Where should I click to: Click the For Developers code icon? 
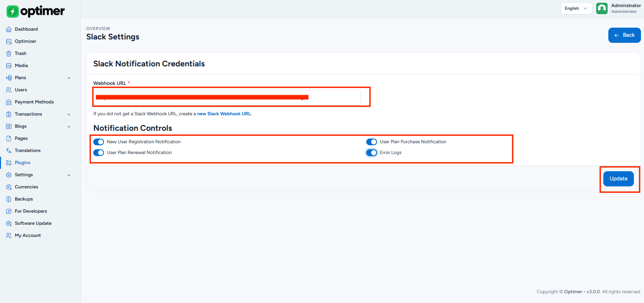coord(9,211)
